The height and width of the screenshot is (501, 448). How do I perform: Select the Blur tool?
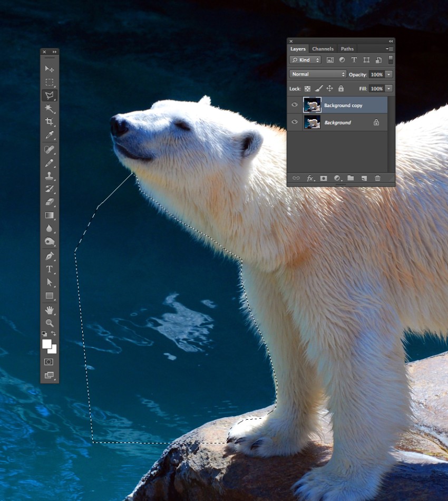pyautogui.click(x=49, y=228)
